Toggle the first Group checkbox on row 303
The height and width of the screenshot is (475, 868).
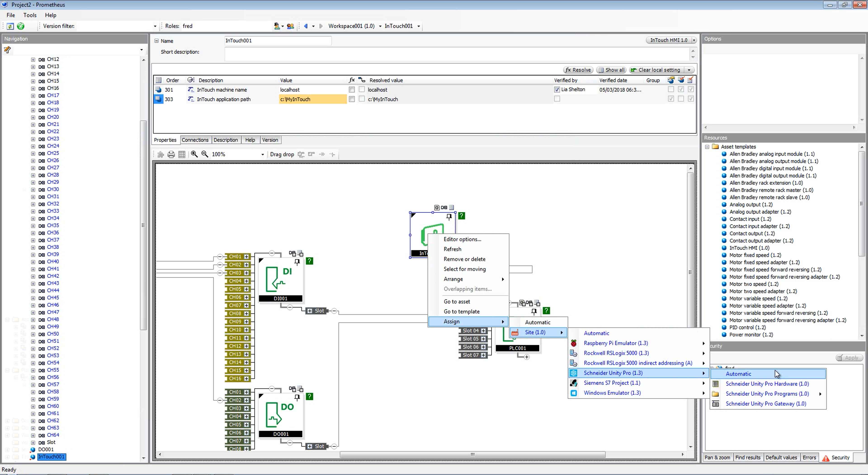coord(670,99)
